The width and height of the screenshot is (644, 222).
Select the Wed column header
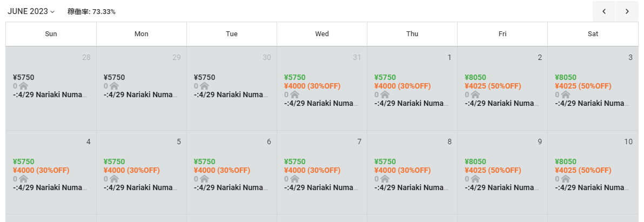(x=322, y=34)
